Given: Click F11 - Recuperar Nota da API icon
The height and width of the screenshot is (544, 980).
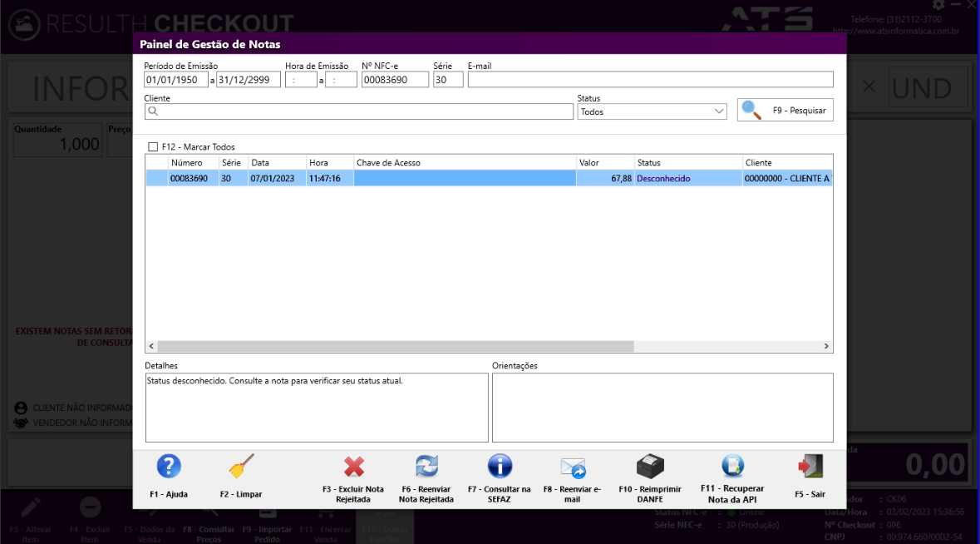Looking at the screenshot, I should [732, 466].
